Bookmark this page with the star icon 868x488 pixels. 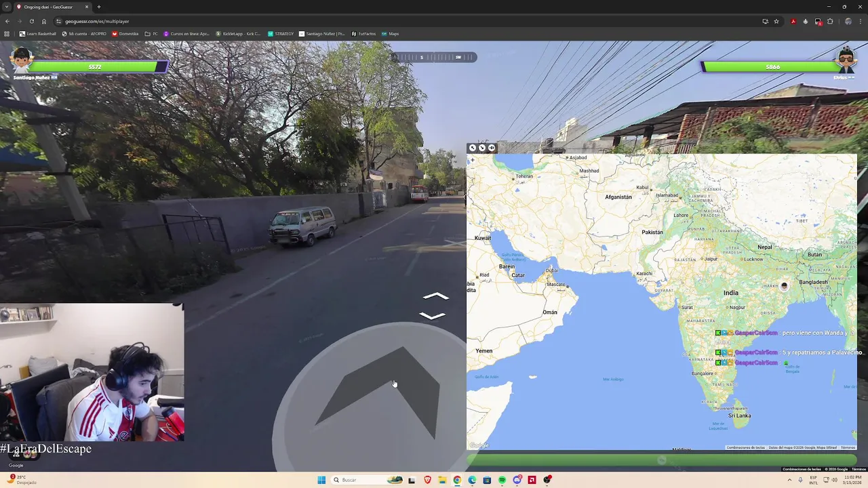(776, 21)
